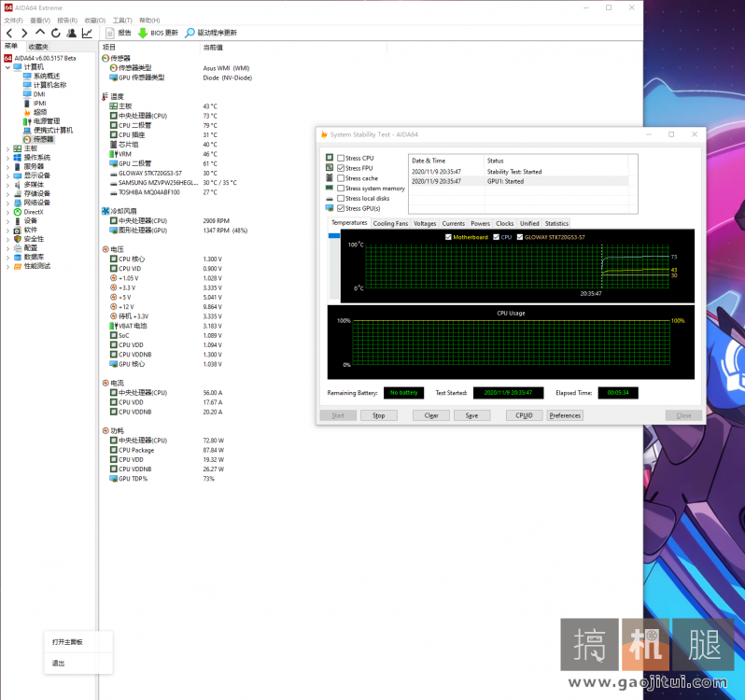
Task: Go back with the left arrow toolbar icon
Action: tap(9, 33)
